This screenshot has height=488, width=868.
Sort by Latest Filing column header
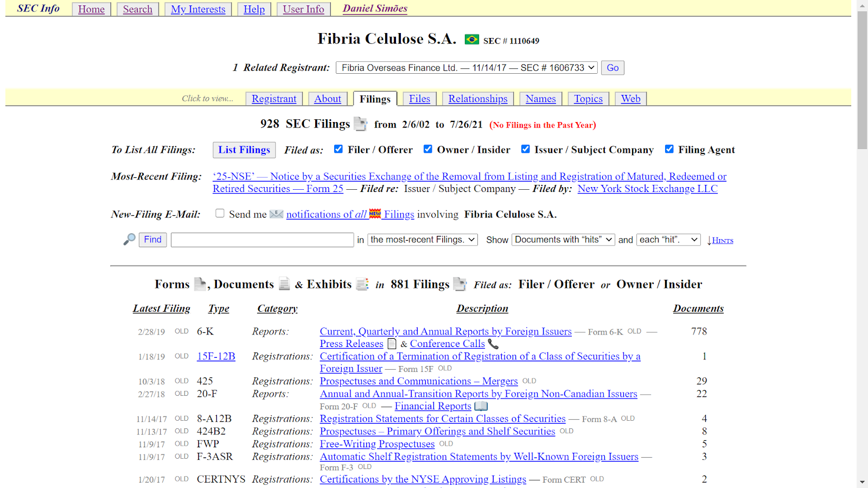coord(161,309)
